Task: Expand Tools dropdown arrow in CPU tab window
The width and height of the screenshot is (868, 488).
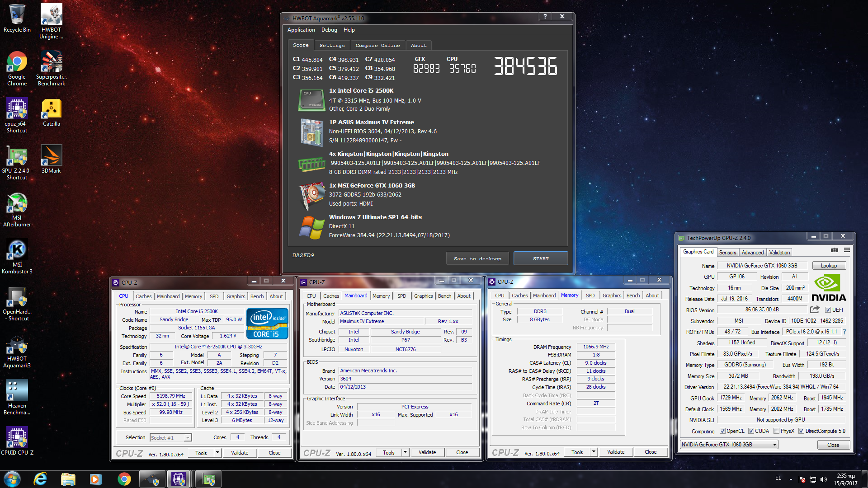Action: coord(217,453)
